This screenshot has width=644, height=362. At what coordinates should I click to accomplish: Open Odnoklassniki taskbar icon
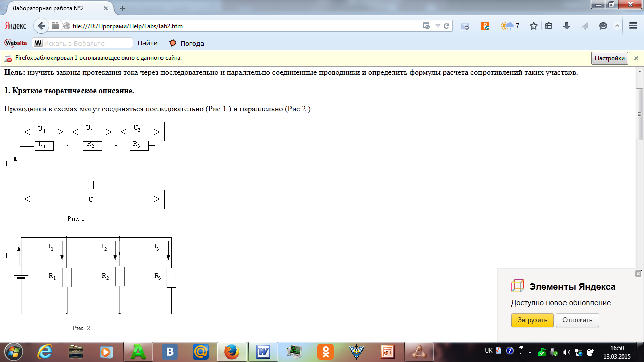point(326,352)
